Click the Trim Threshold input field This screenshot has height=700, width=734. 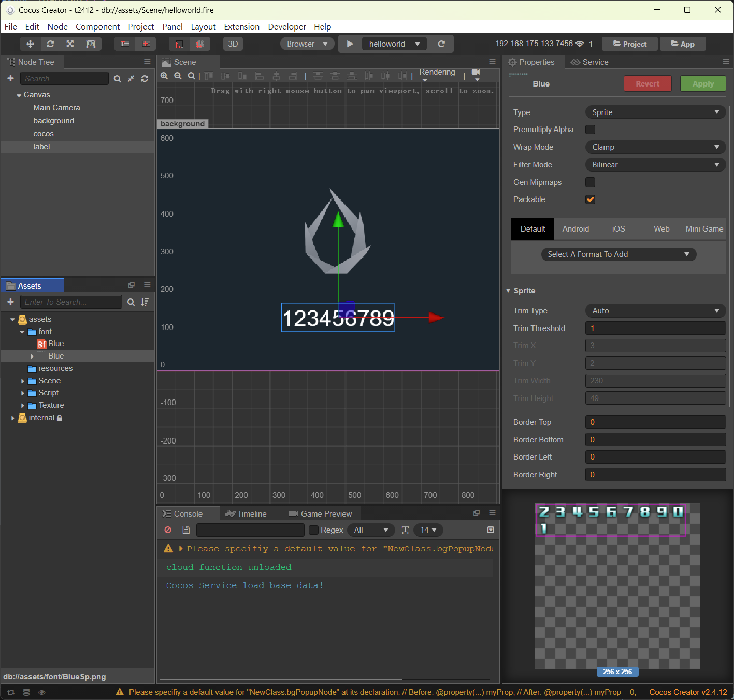[x=655, y=328]
